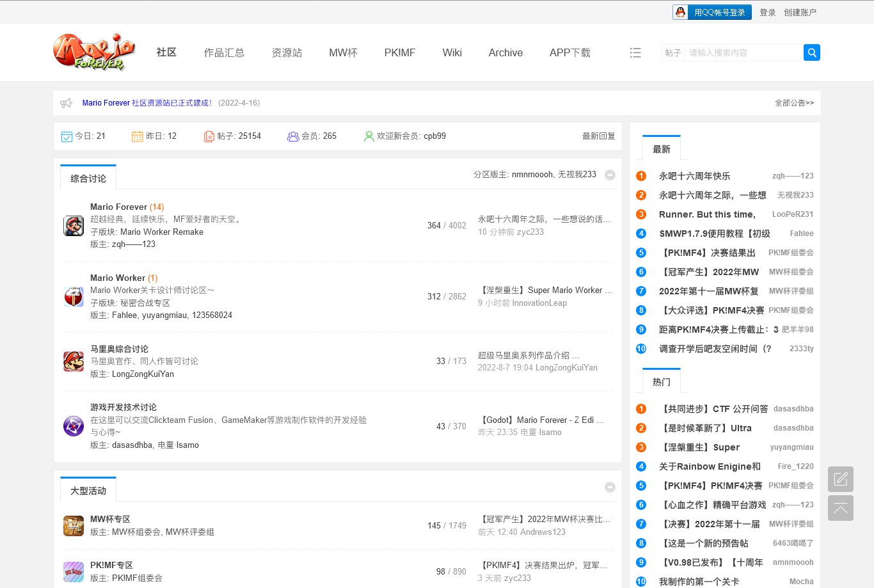Open the Wiki navigation item
This screenshot has width=874, height=588.
(452, 52)
